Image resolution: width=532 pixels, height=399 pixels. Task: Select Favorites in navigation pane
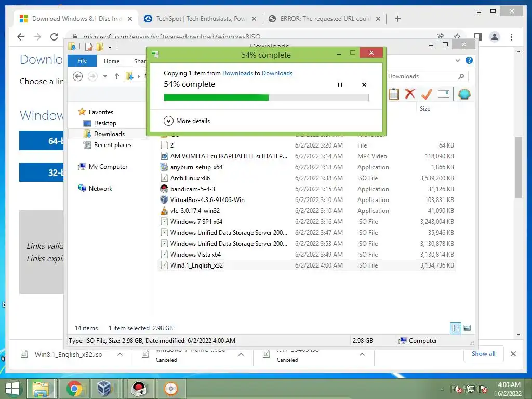[x=96, y=112]
